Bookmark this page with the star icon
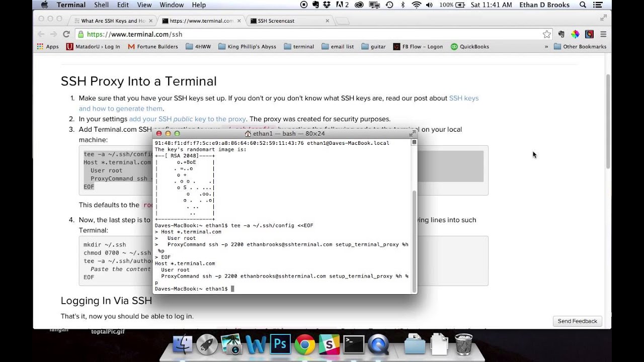The width and height of the screenshot is (644, 362). (x=546, y=34)
